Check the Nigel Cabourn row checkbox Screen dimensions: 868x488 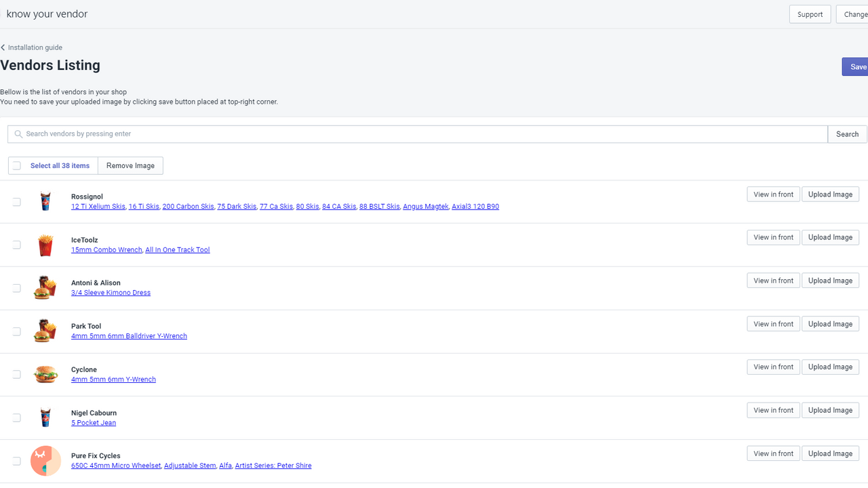17,418
